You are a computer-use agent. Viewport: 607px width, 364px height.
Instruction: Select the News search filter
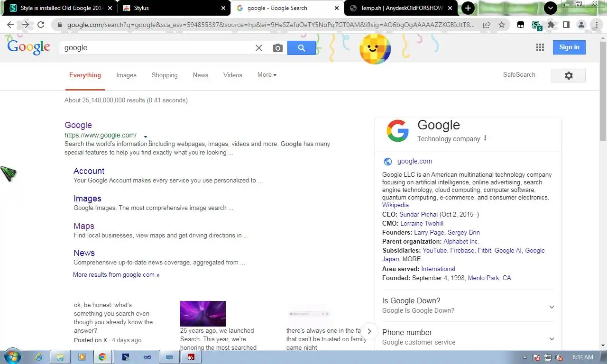point(201,75)
